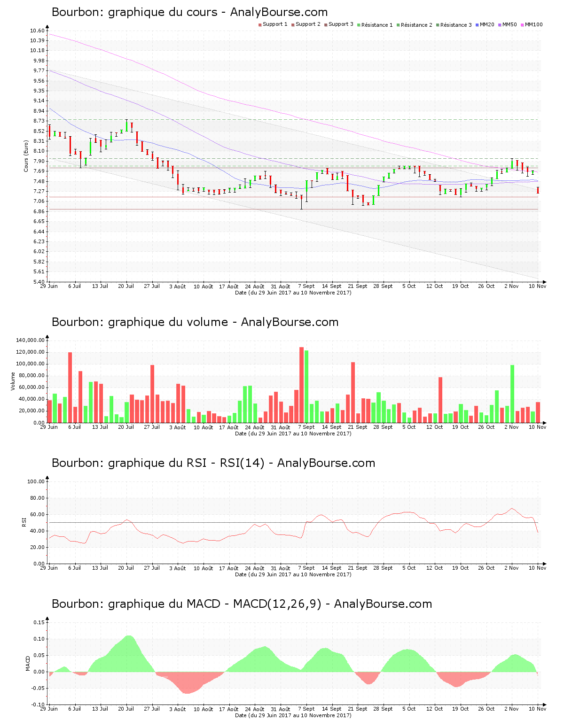Click '3 Août' date under volume chart

[x=177, y=427]
